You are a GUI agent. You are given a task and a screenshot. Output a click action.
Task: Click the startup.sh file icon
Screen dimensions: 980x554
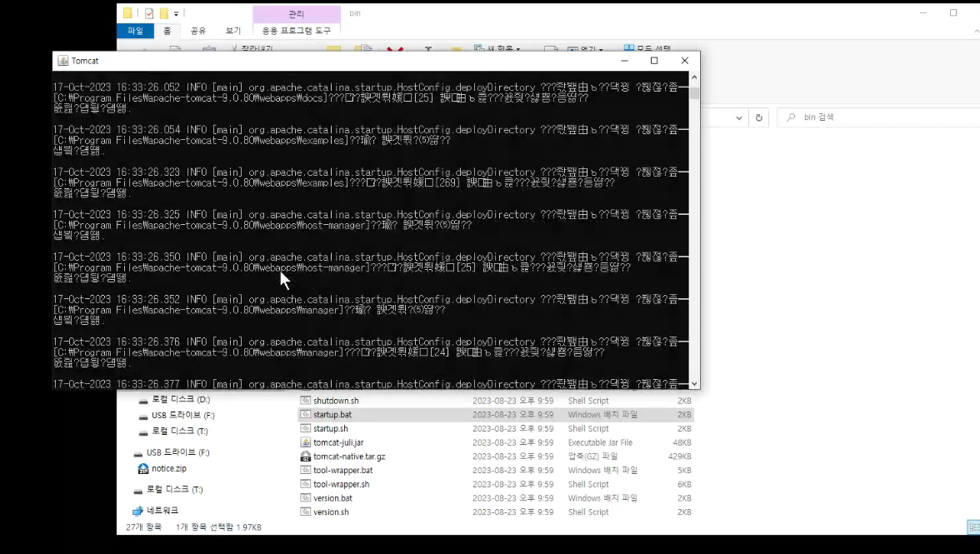click(x=306, y=428)
